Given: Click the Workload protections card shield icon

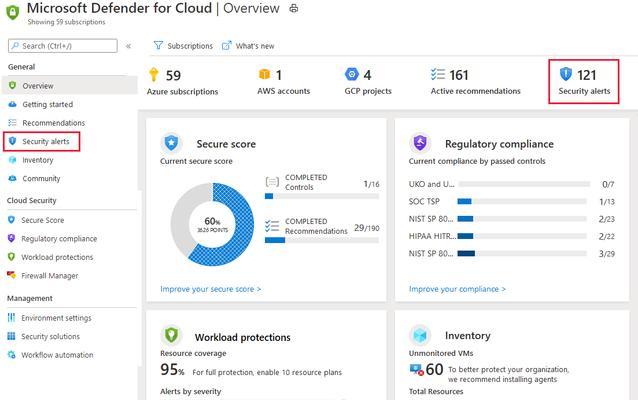Looking at the screenshot, I should [171, 335].
